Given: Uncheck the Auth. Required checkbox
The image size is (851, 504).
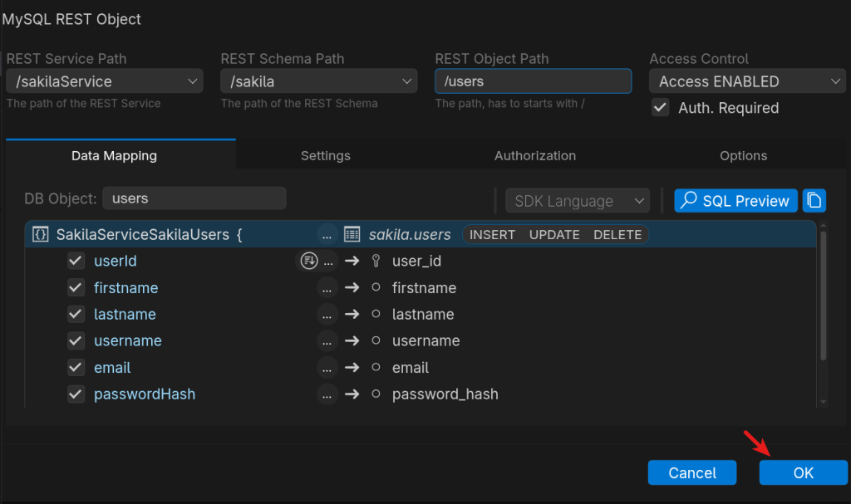Looking at the screenshot, I should [661, 108].
